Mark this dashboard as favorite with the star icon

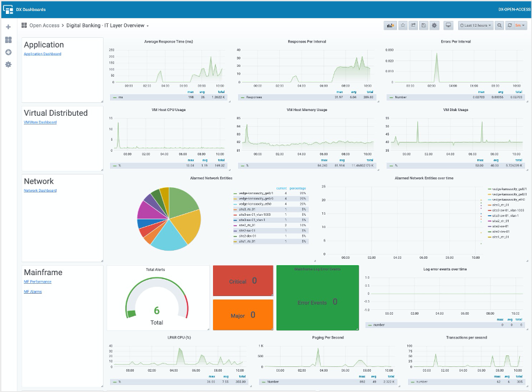pyautogui.click(x=403, y=26)
